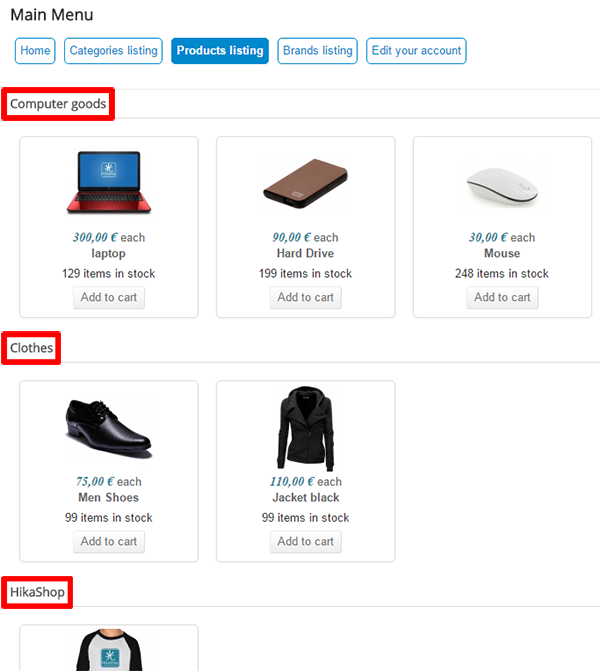
Task: Click the HikaShop category heading
Action: (x=37, y=592)
